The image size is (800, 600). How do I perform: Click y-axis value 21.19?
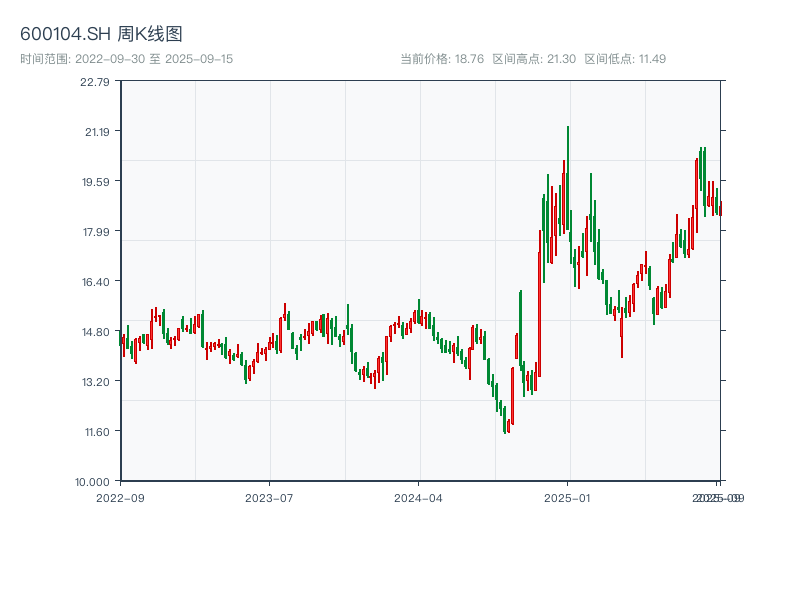click(x=97, y=132)
